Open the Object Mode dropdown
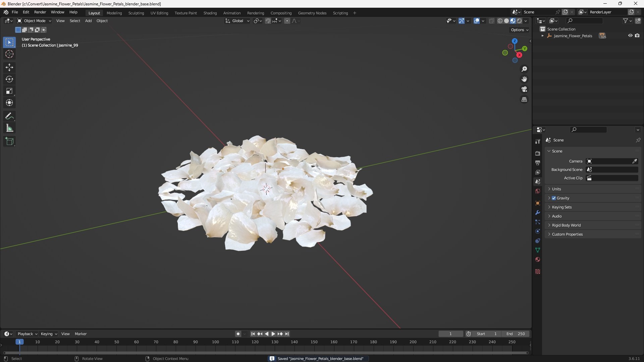Image resolution: width=644 pixels, height=362 pixels. (x=34, y=21)
